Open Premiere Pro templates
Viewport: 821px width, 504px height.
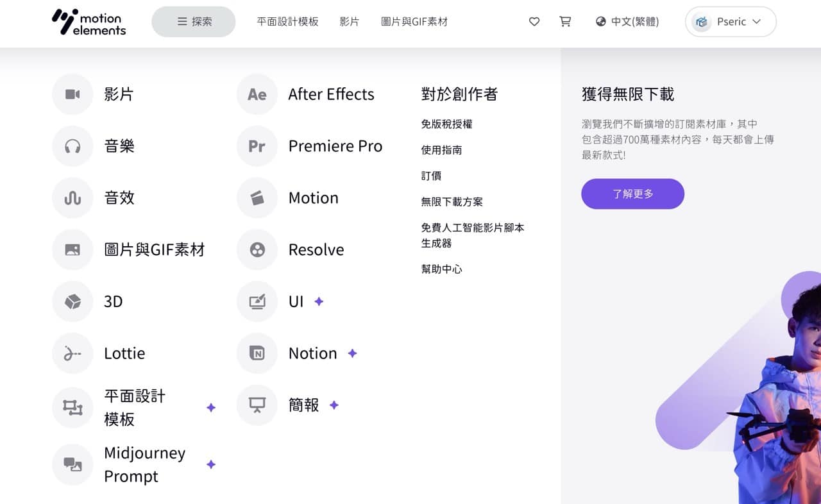coord(335,146)
